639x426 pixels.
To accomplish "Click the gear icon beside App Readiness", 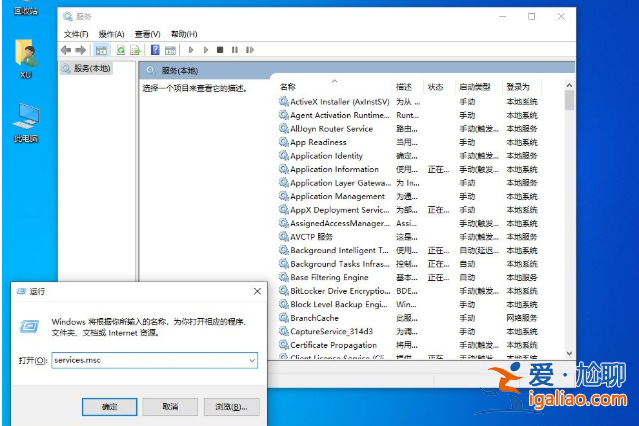I will tap(284, 142).
